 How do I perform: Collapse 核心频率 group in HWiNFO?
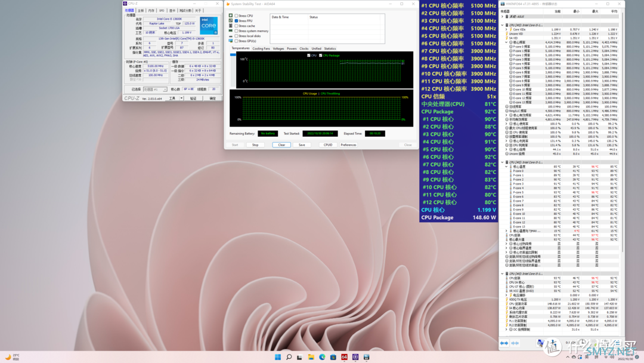click(x=506, y=42)
